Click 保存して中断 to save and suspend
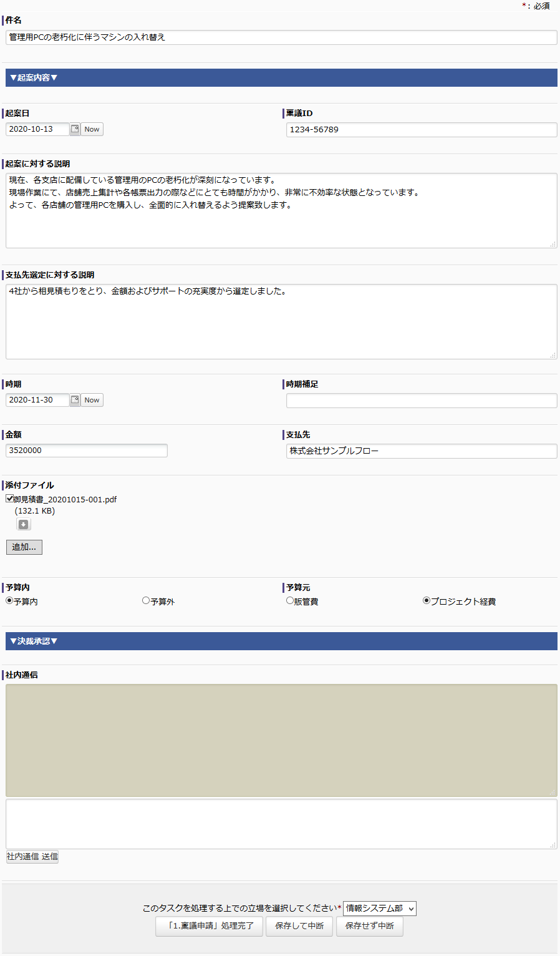 coord(299,926)
